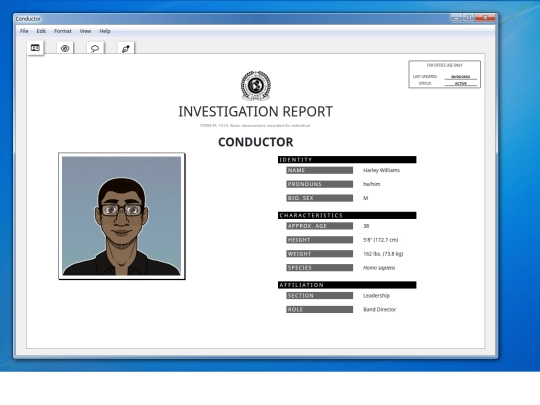Click the SECTION field label

pos(320,295)
